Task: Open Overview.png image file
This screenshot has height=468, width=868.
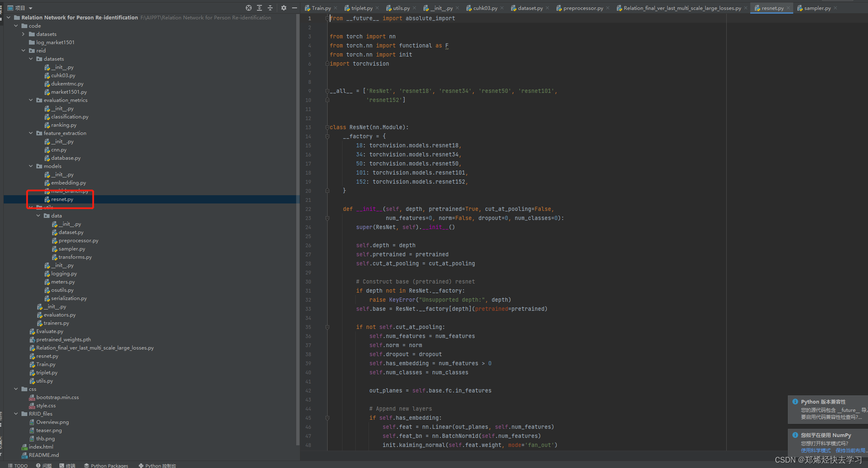Action: [x=52, y=422]
